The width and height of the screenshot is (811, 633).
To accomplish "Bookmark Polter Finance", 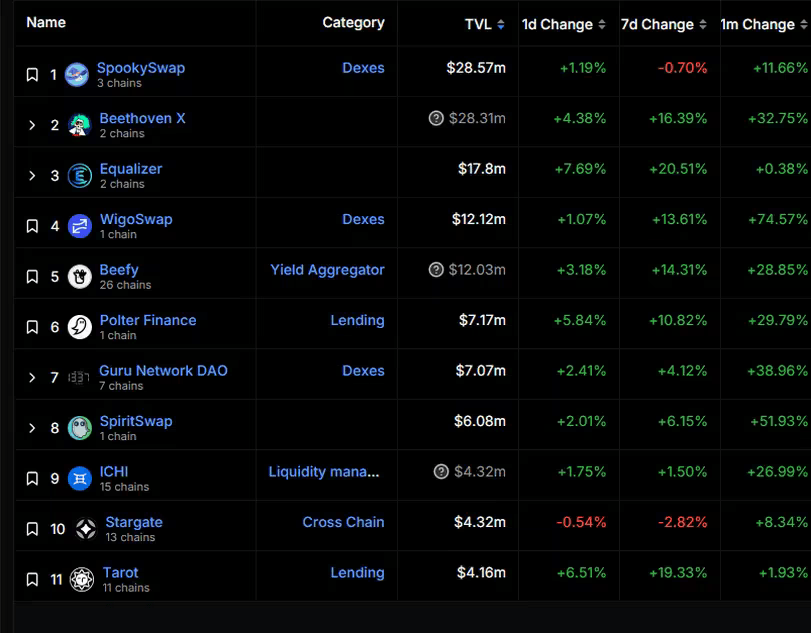I will coord(32,327).
